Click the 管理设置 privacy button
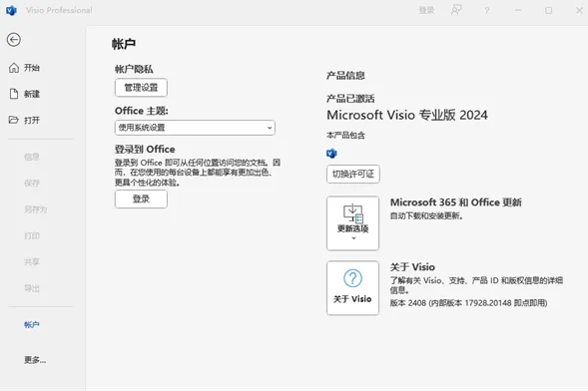Screen dimensions: 588x391 coord(141,88)
